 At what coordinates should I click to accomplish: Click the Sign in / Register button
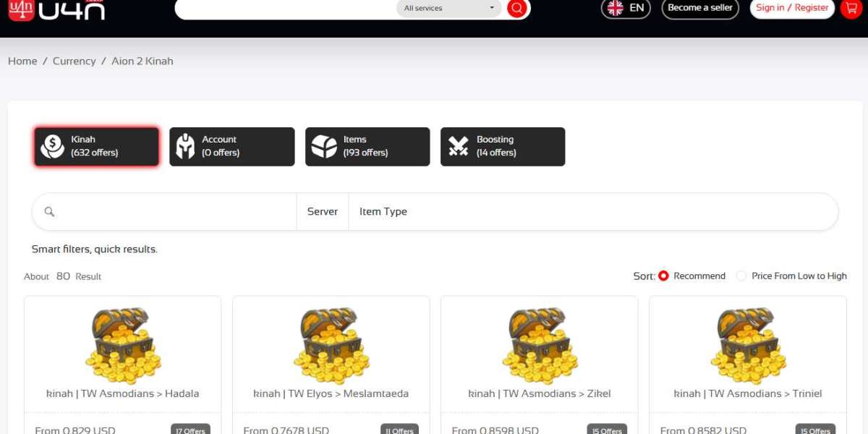click(x=792, y=8)
